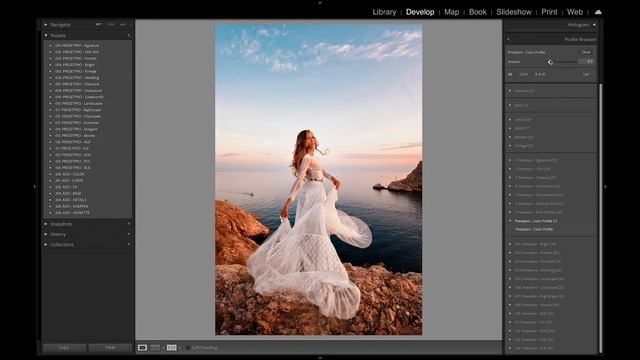The height and width of the screenshot is (360, 640).
Task: Open the Slideshow module
Action: [x=513, y=12]
